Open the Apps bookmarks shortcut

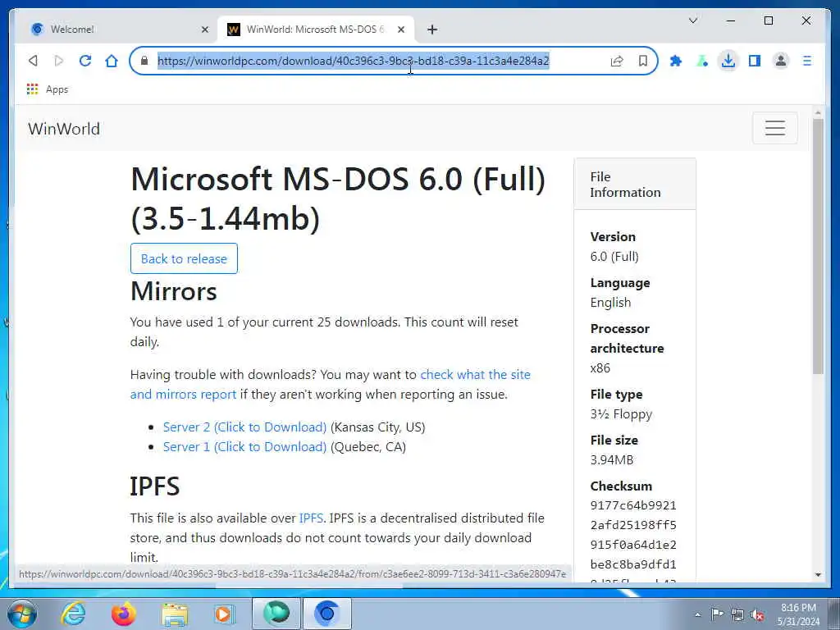[x=47, y=89]
